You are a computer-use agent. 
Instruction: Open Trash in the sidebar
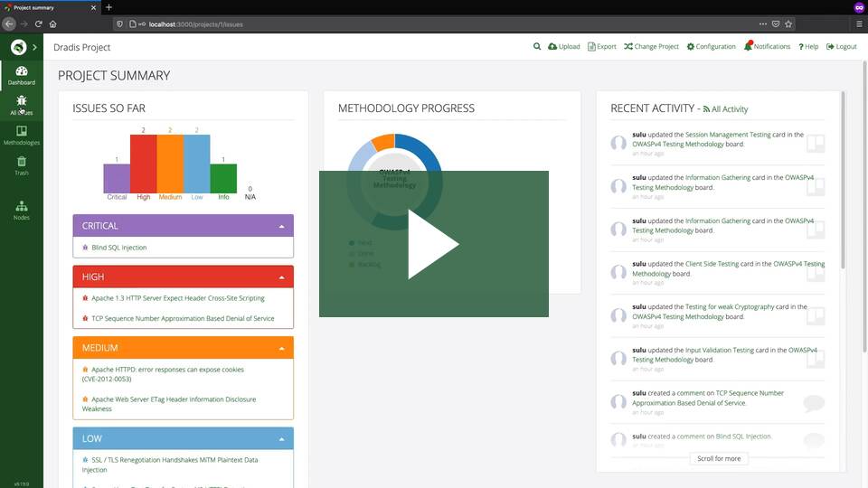pos(22,165)
